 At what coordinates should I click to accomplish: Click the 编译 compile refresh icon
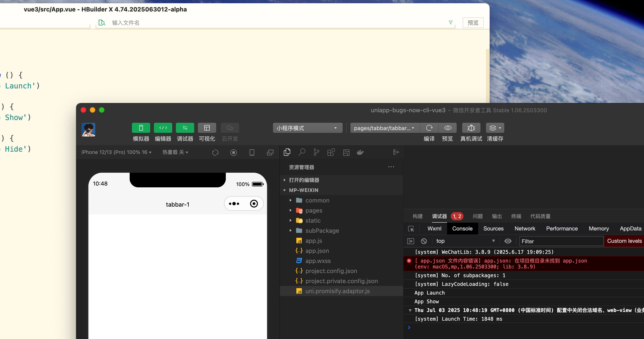pyautogui.click(x=429, y=128)
